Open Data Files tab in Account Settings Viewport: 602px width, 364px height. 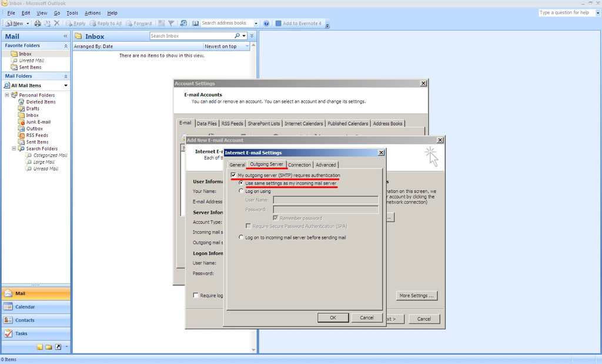coord(206,123)
